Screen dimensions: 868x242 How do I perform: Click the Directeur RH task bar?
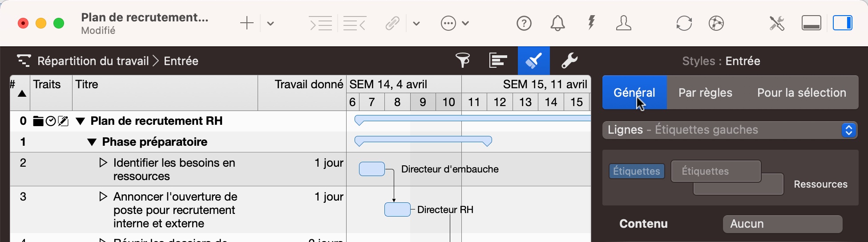(397, 209)
